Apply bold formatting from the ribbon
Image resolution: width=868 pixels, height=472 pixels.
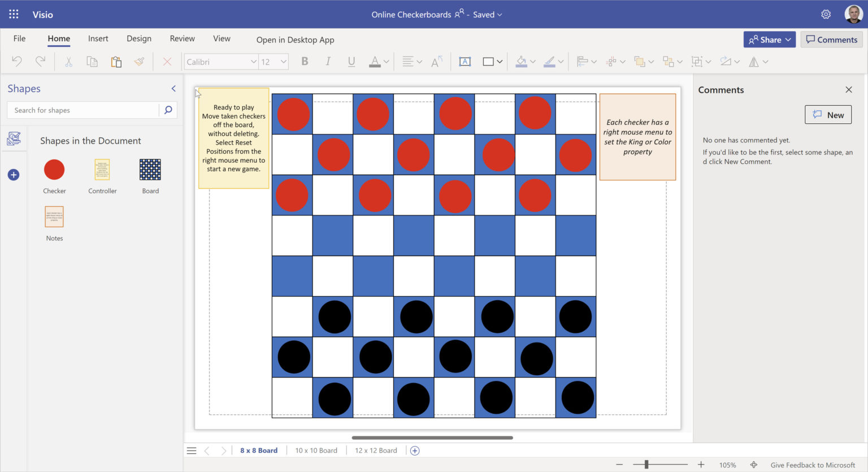coord(305,61)
